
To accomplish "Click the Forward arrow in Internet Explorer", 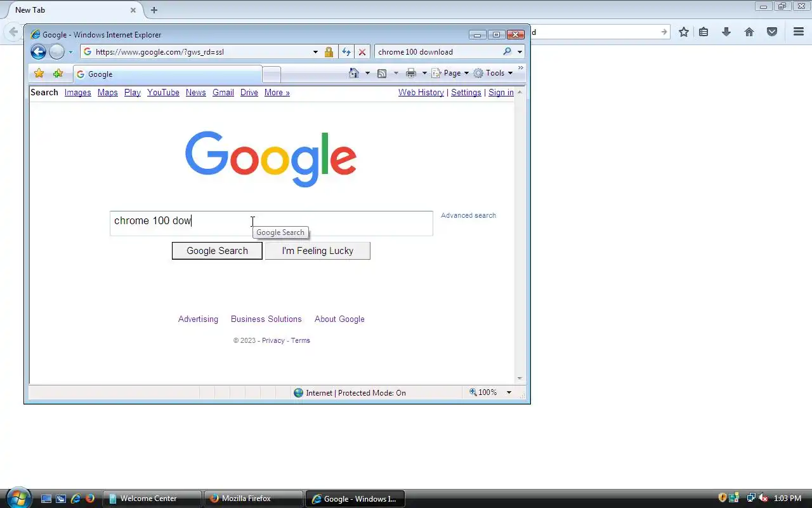I will click(56, 52).
